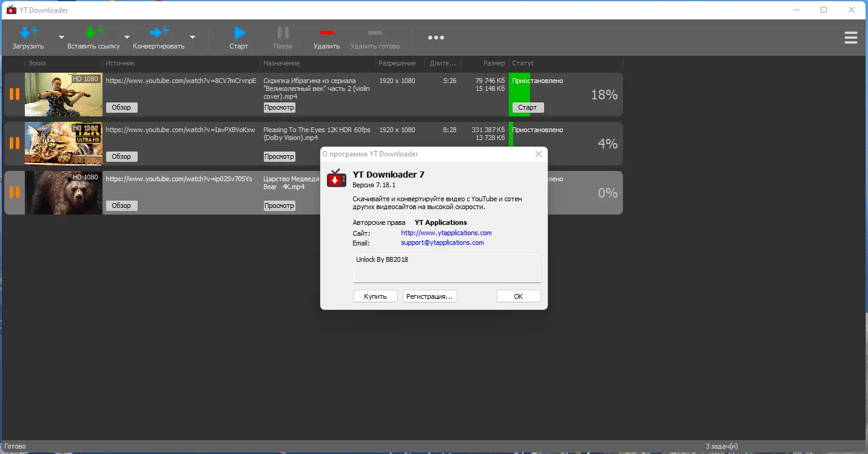Open the hamburger main menu
Viewport: 868px width, 454px height.
(x=851, y=38)
